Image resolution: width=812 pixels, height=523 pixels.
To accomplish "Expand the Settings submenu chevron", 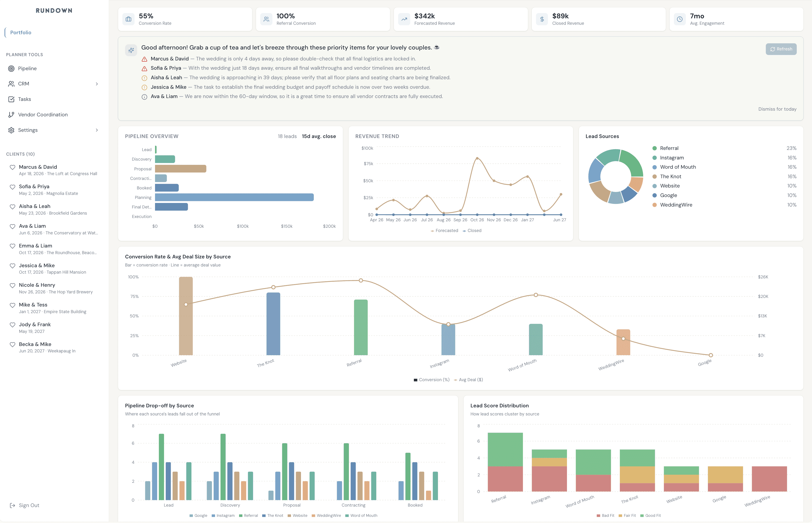I will pyautogui.click(x=97, y=130).
